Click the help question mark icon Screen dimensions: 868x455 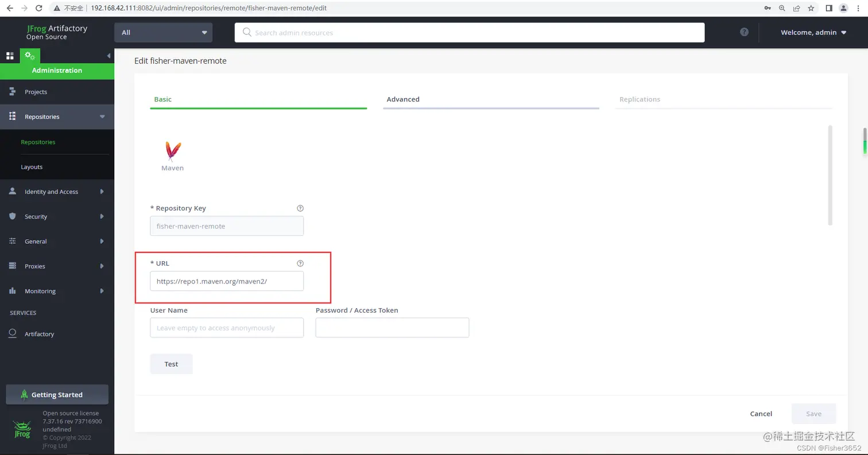pyautogui.click(x=744, y=32)
